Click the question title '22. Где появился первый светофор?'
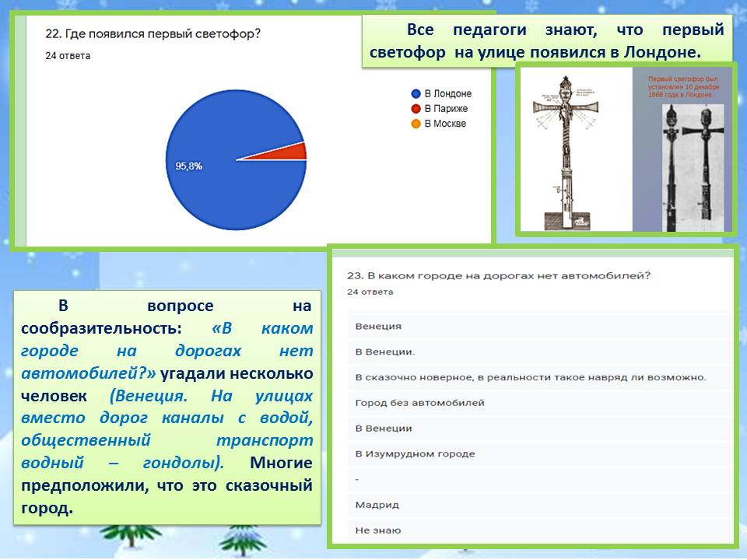Image resolution: width=747 pixels, height=560 pixels. pyautogui.click(x=153, y=33)
